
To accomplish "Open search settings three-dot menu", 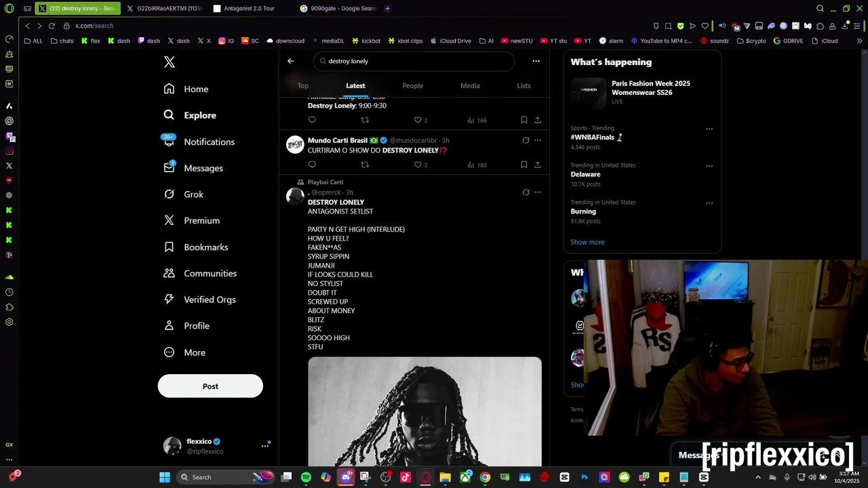I will (x=536, y=61).
